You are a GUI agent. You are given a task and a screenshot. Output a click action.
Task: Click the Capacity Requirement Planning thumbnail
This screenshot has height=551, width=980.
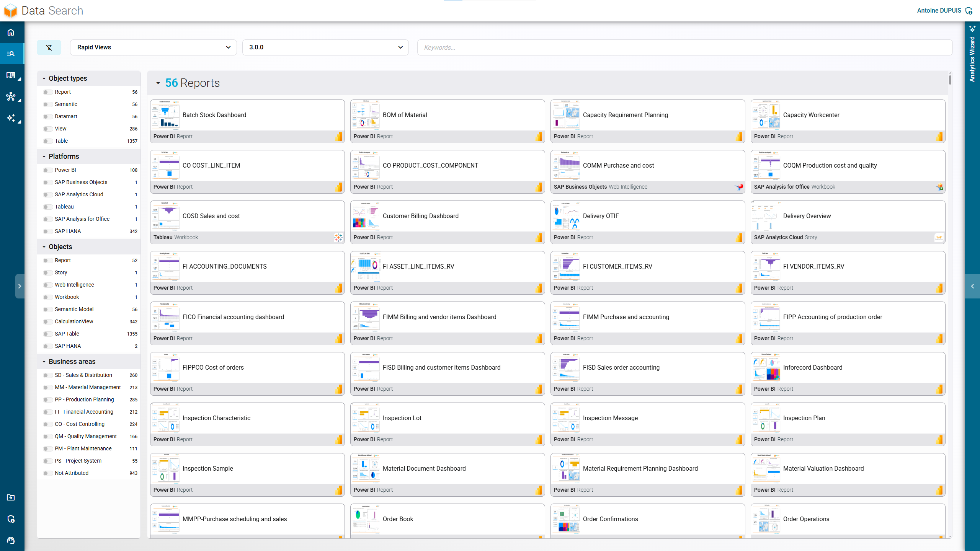click(566, 115)
